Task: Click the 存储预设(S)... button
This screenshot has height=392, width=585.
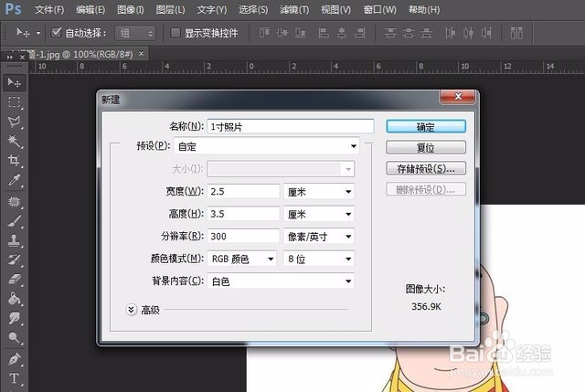Action: click(426, 168)
